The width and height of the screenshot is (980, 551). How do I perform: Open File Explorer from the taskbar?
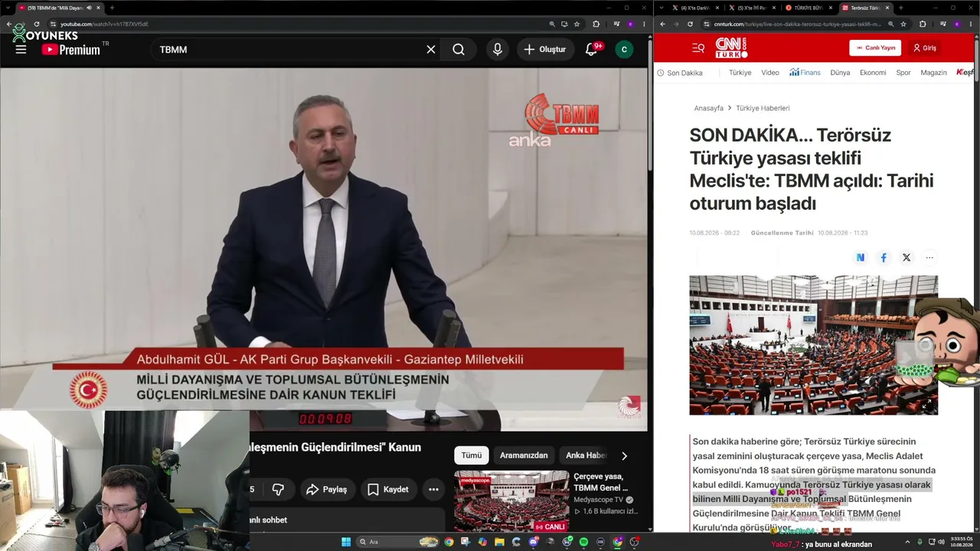(499, 542)
